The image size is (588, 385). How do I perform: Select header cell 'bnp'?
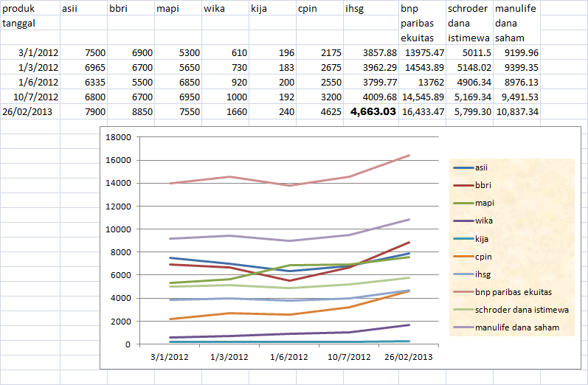click(x=422, y=8)
